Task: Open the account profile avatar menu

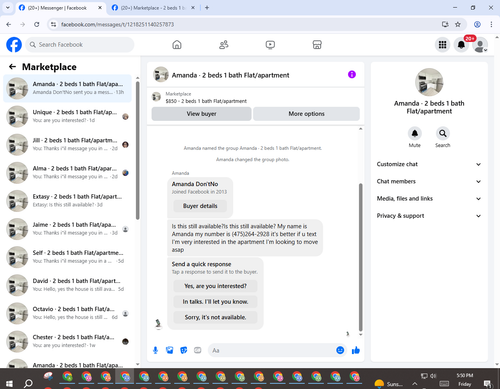Action: (x=480, y=45)
